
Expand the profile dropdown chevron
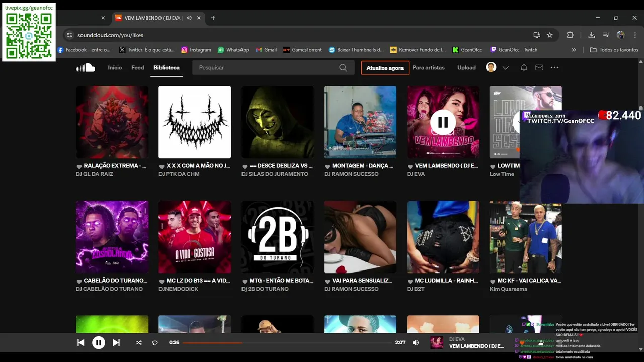(x=506, y=68)
